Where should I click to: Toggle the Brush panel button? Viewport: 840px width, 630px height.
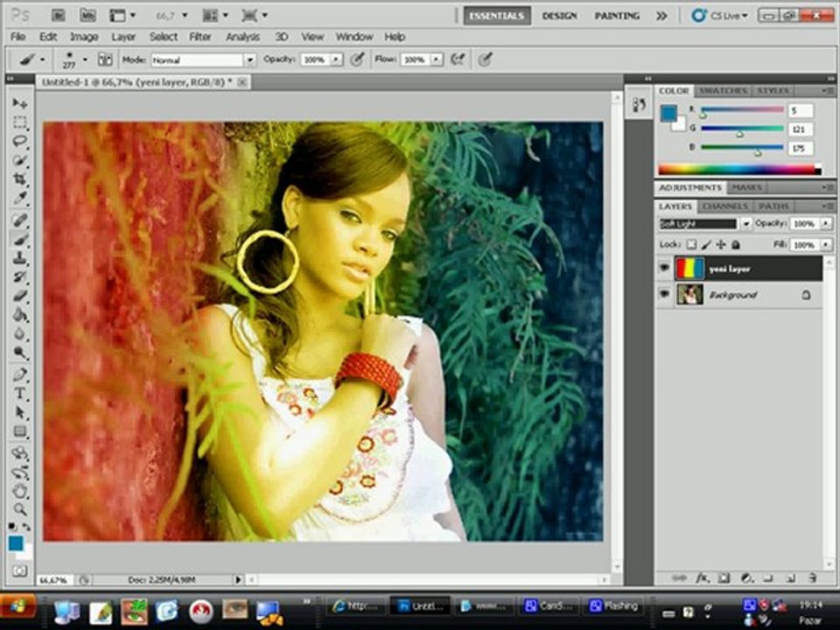(104, 59)
